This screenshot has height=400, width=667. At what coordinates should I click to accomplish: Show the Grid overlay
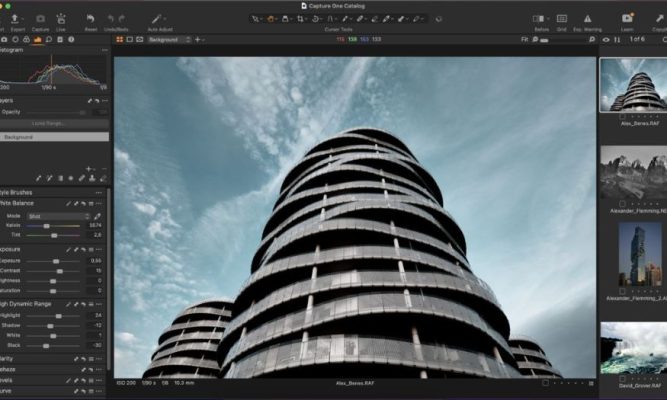click(561, 18)
